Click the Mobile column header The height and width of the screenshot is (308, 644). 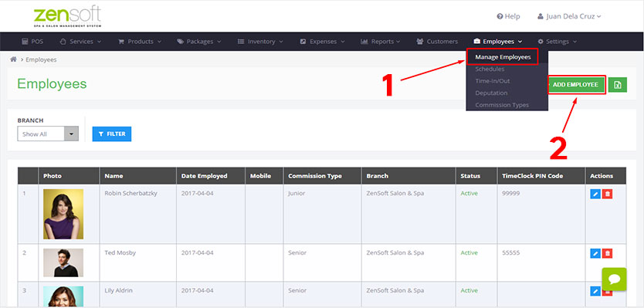pyautogui.click(x=264, y=176)
